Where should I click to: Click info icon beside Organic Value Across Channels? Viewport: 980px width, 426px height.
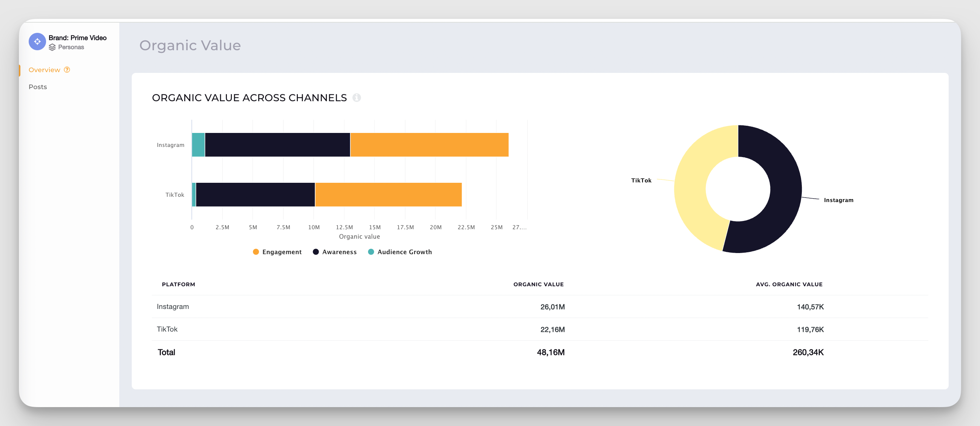pos(356,98)
